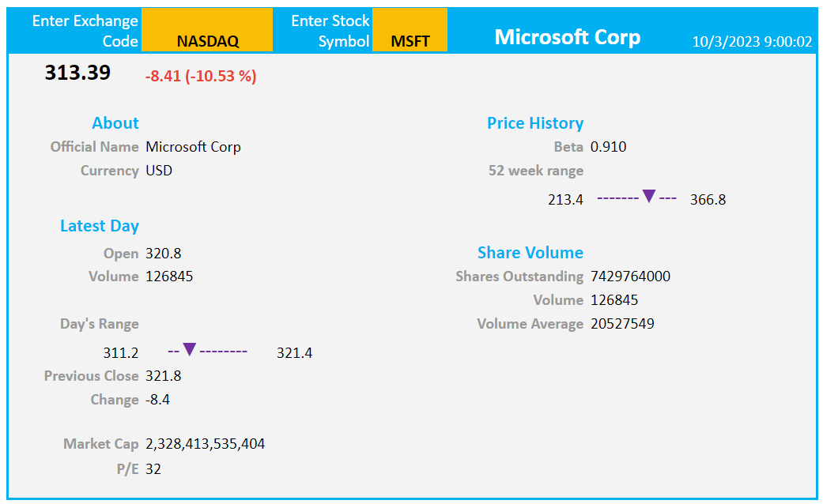Click the Microsoft Corp title heading
This screenshot has width=823, height=504.
(x=568, y=36)
